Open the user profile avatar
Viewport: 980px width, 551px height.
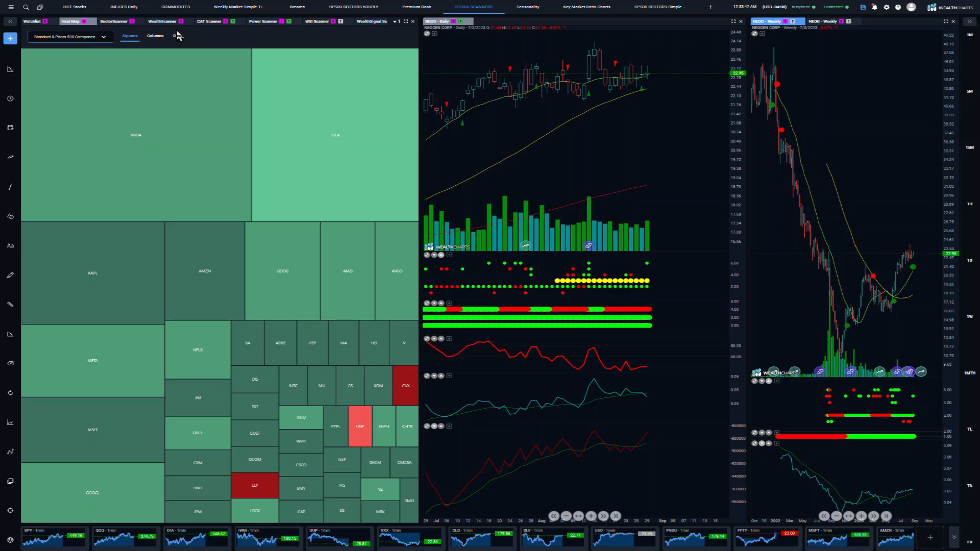(911, 7)
